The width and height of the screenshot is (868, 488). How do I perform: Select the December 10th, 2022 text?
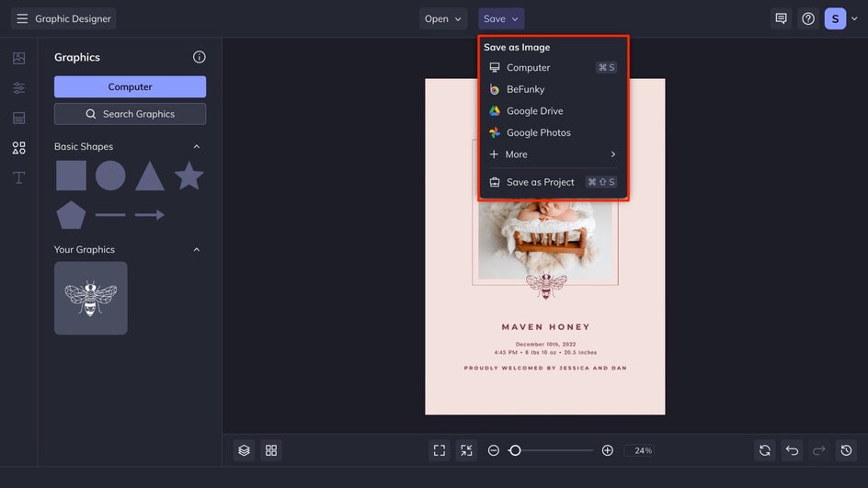point(545,344)
